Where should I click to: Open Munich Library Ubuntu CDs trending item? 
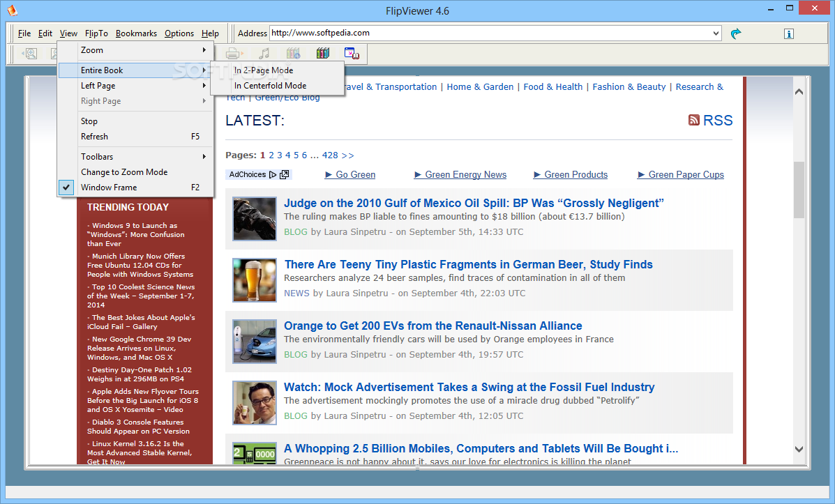[140, 265]
